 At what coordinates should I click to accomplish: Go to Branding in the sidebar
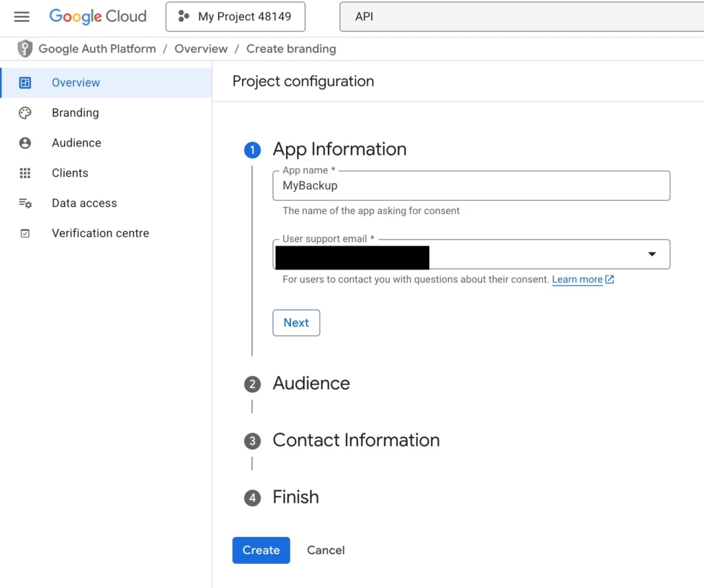pos(106,113)
